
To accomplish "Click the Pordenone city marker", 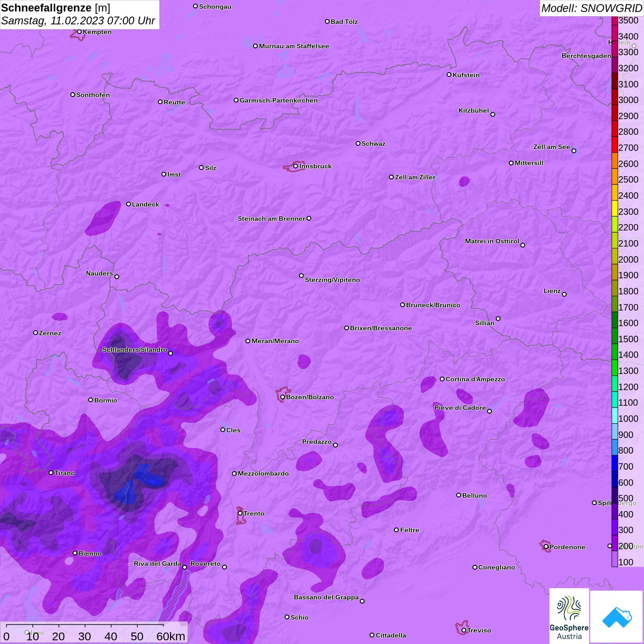I will [x=546, y=547].
